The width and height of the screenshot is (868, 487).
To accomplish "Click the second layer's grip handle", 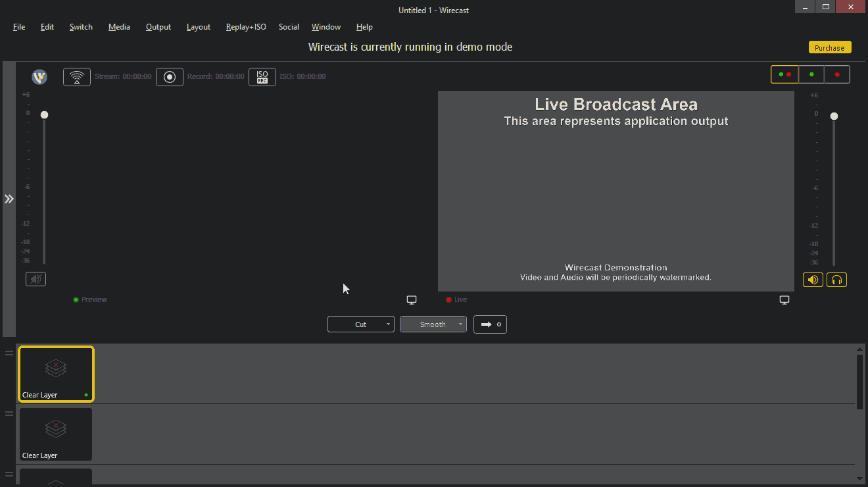I will point(9,414).
